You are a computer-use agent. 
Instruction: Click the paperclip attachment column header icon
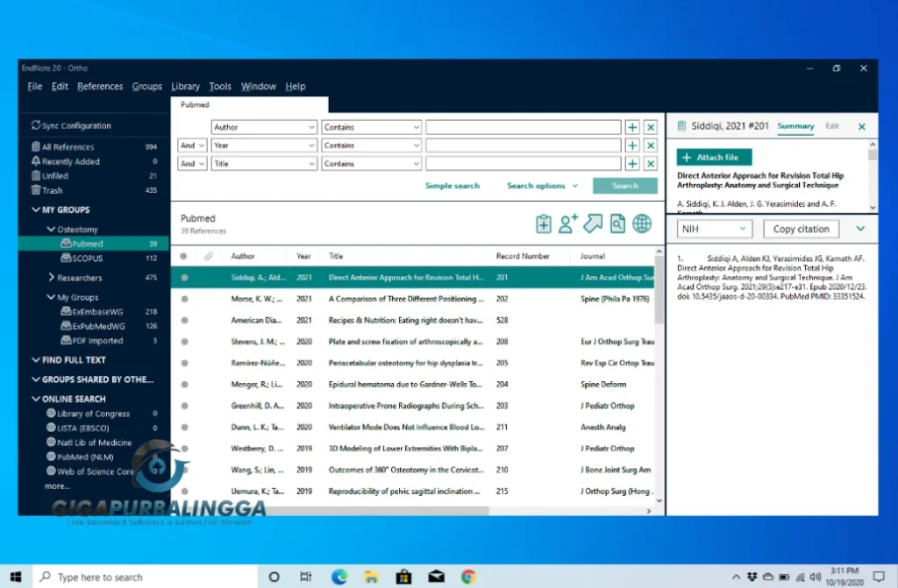[207, 256]
